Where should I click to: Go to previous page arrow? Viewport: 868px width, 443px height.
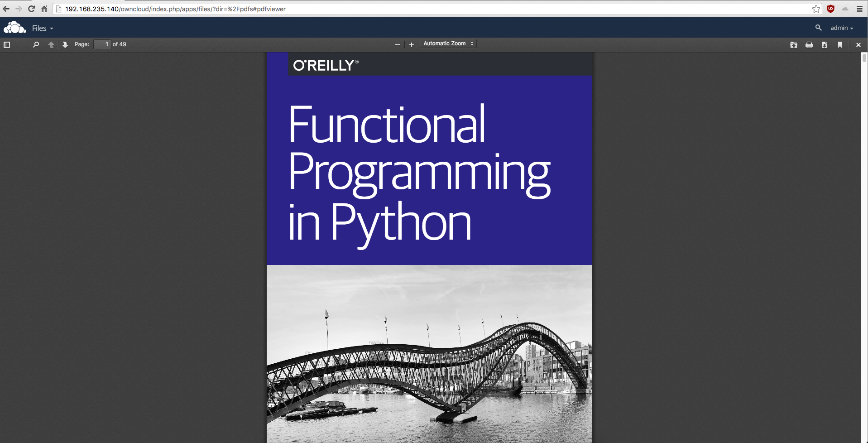point(51,44)
